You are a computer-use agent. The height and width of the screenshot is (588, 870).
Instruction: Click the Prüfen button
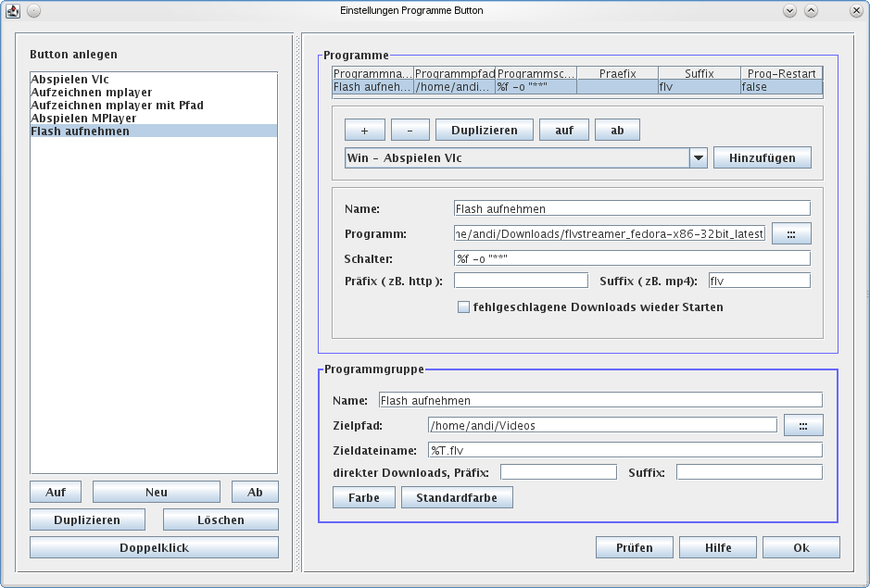tap(634, 547)
